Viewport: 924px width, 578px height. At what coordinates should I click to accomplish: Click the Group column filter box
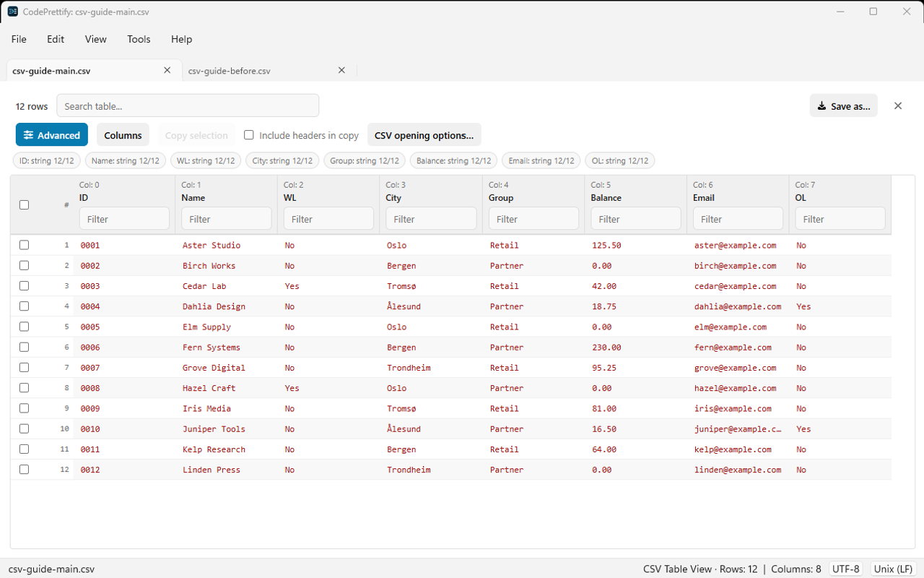tap(533, 218)
